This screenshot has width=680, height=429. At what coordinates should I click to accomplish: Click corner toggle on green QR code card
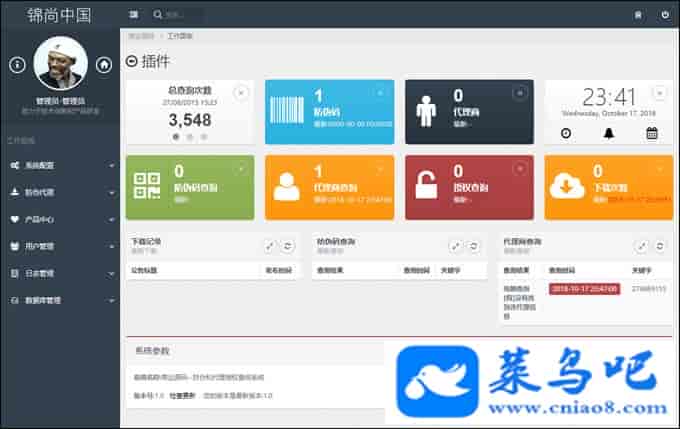[x=241, y=169]
